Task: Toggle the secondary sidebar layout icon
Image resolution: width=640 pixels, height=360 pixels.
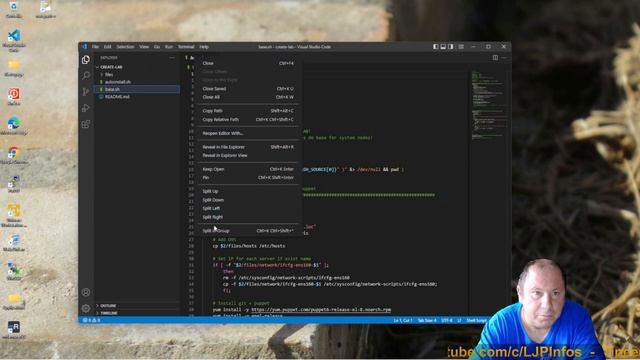Action: click(x=451, y=47)
